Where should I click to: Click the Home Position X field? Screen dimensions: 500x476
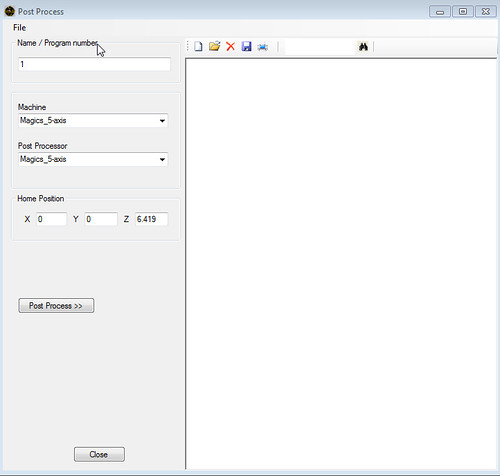click(51, 219)
